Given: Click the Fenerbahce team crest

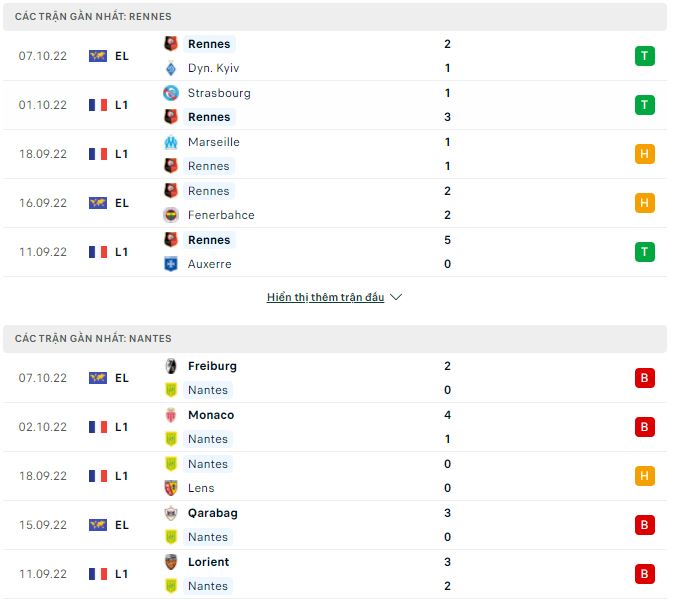Looking at the screenshot, I should click(x=170, y=215).
